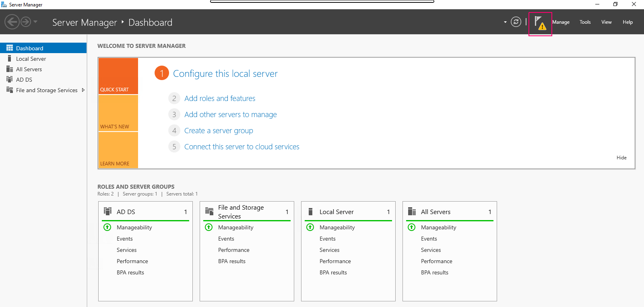Screen dimensions: 644x307
Task: Click AD DS Manageability status icon
Action: click(107, 227)
